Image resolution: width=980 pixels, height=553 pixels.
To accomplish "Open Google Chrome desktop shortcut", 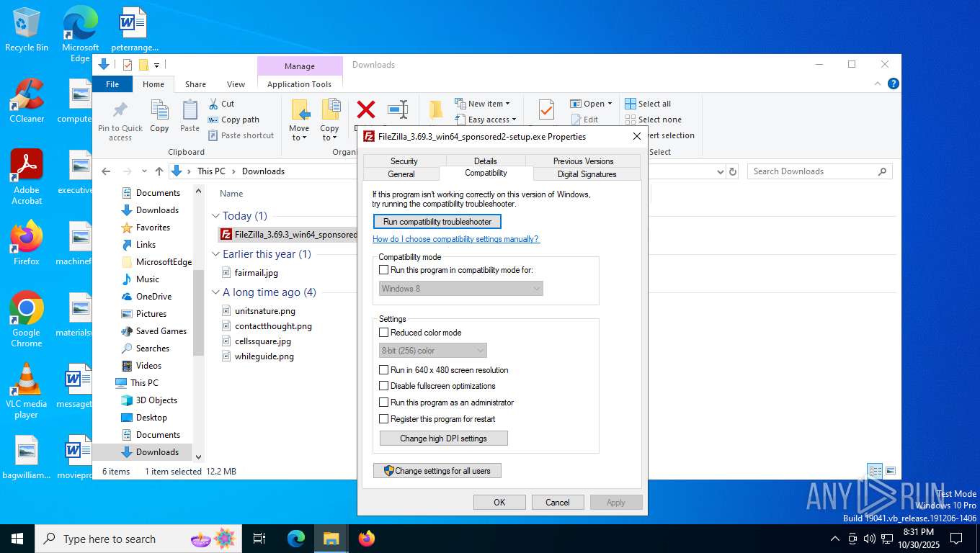I will tap(27, 319).
